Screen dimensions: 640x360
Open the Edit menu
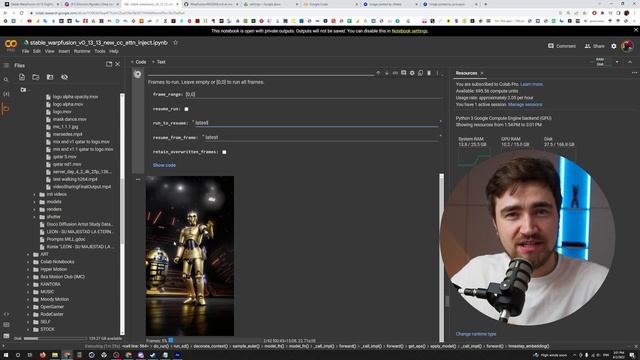(37, 51)
